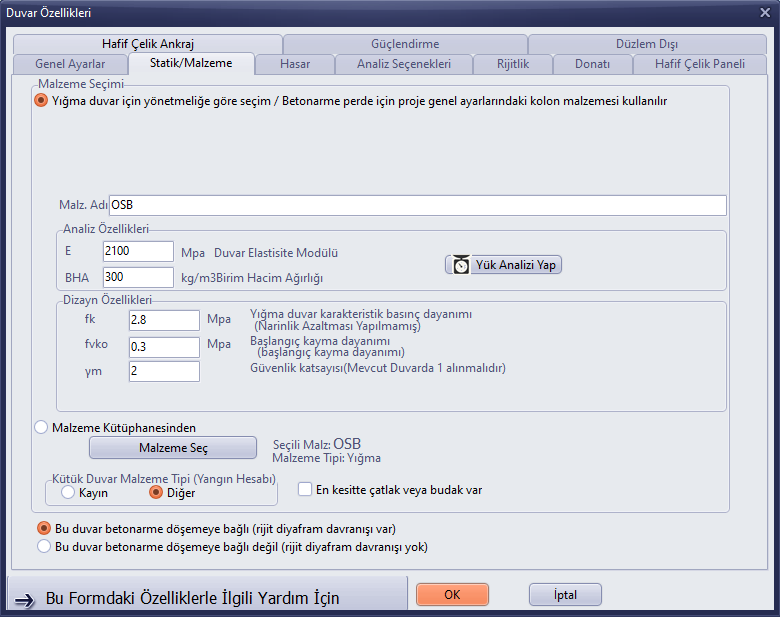Image resolution: width=780 pixels, height=617 pixels.
Task: Click the arrow icon beside help text
Action: (x=24, y=601)
